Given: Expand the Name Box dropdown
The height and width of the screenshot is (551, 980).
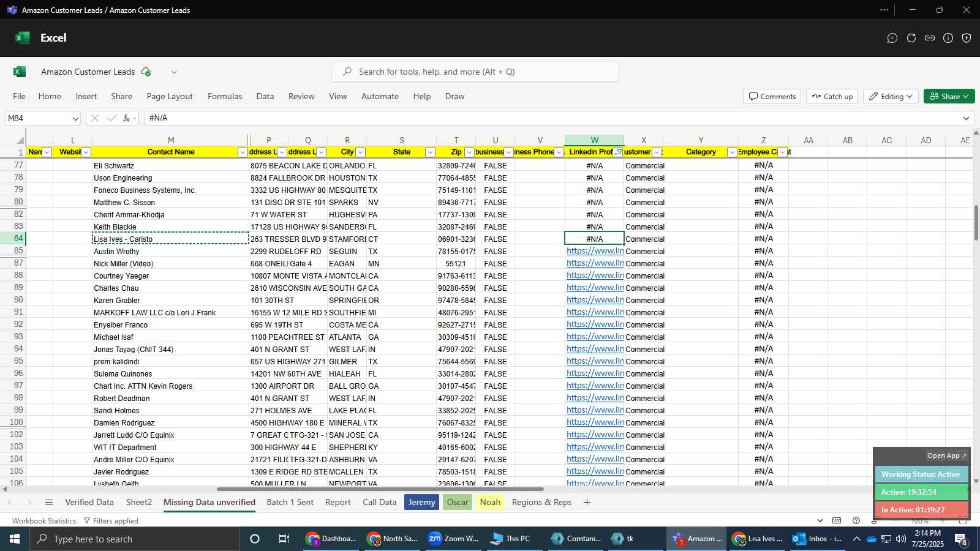Looking at the screenshot, I should click(75, 118).
